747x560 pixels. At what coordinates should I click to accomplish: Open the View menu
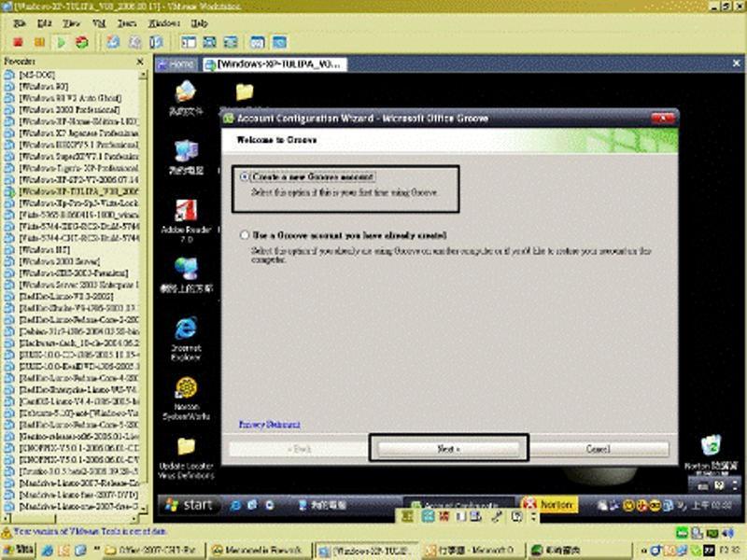(72, 22)
